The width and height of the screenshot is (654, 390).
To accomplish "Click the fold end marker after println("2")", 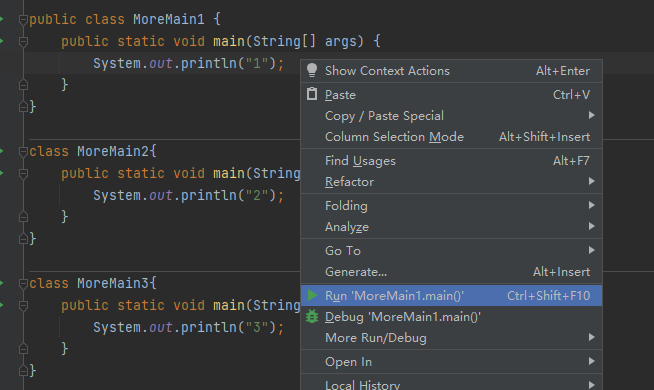I will pos(23,217).
